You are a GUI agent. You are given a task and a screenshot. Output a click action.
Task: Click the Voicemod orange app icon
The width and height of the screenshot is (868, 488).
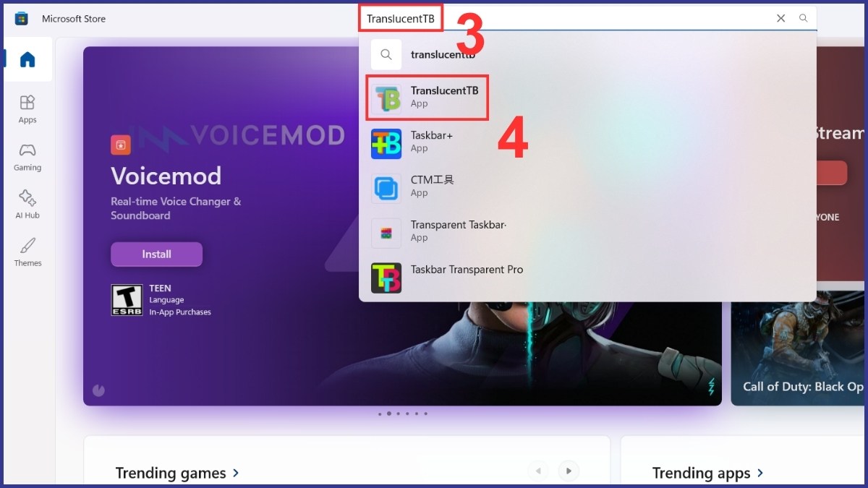pos(121,145)
